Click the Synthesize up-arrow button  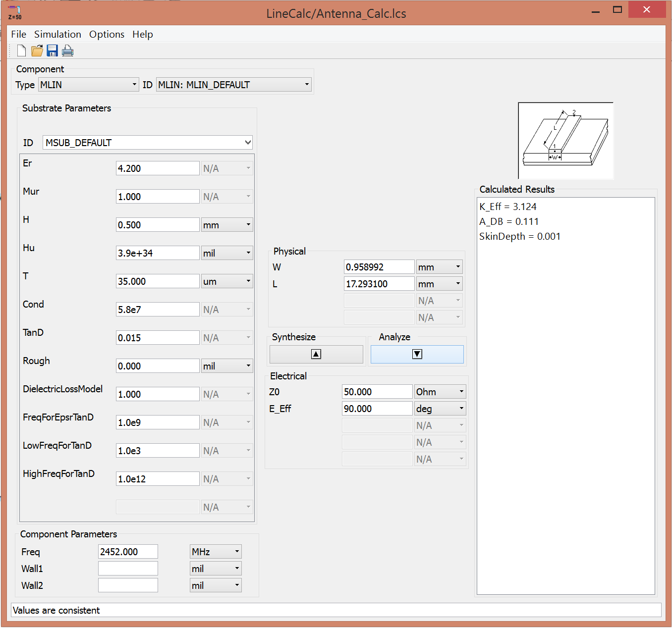tap(316, 354)
